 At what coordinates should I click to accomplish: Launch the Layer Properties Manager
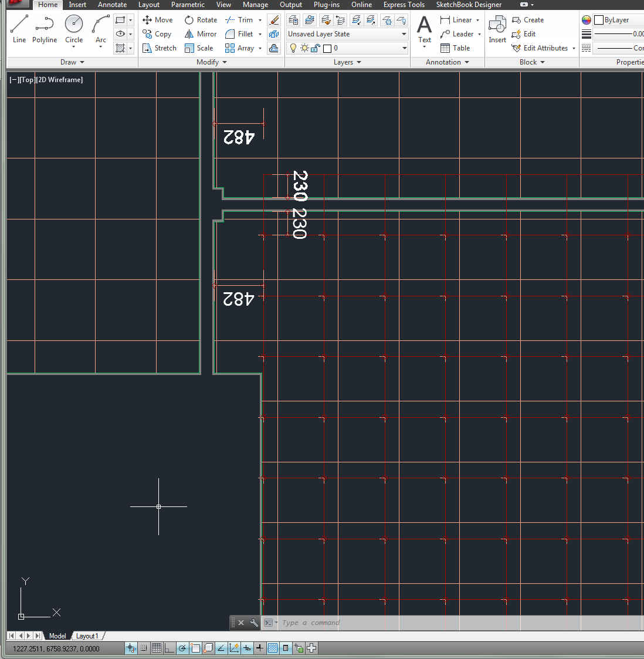(293, 19)
